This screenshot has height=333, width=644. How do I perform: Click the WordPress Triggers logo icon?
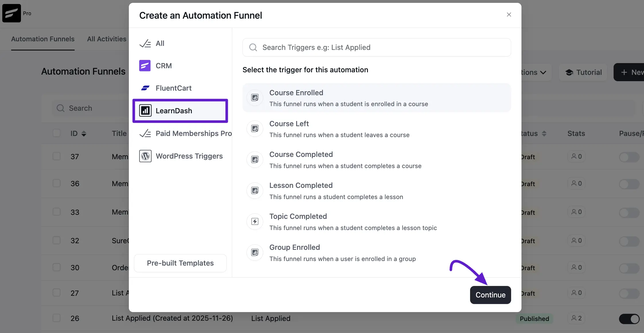point(145,156)
